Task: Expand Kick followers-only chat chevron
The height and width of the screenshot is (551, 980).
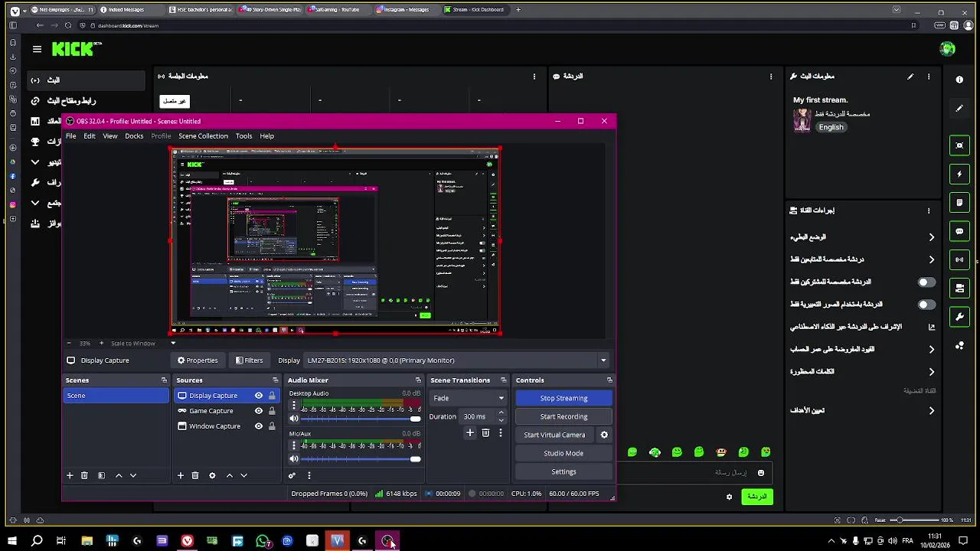Action: tap(932, 259)
